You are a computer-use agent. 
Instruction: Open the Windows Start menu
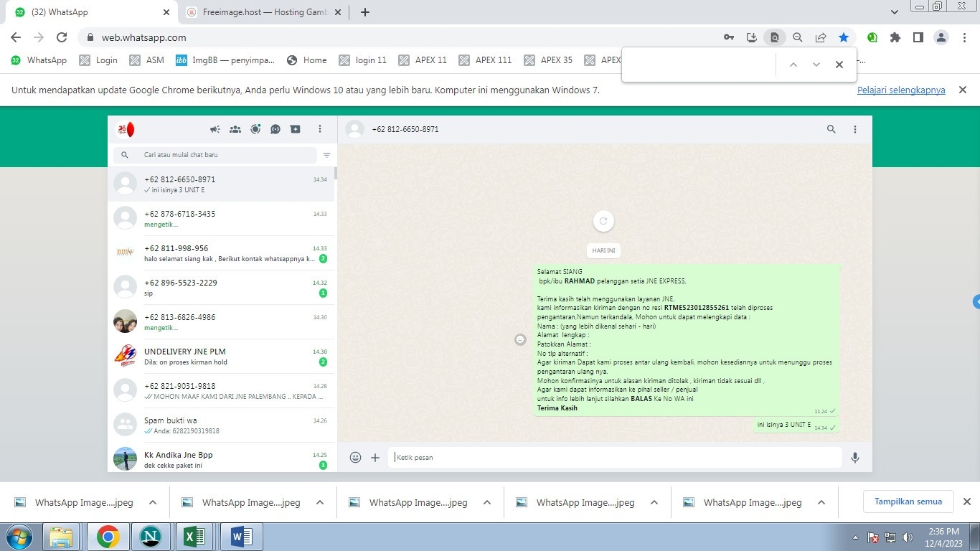pos(19,537)
